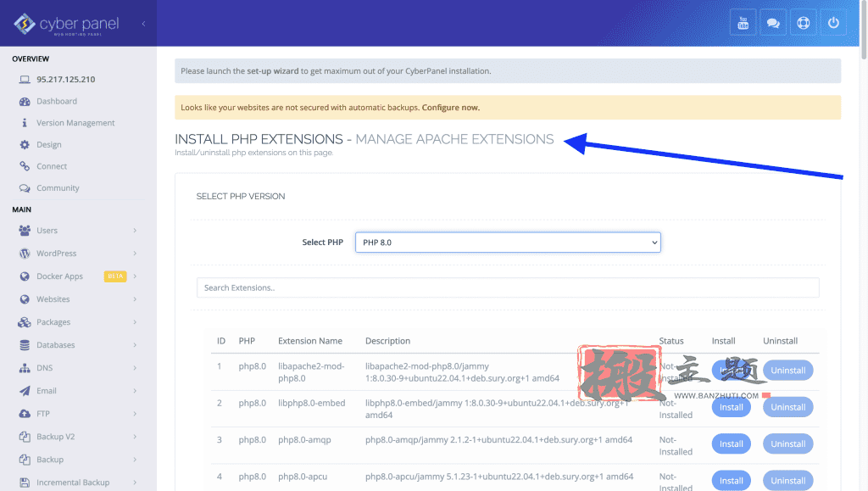
Task: Click the Backup copy icon
Action: pos(25,460)
